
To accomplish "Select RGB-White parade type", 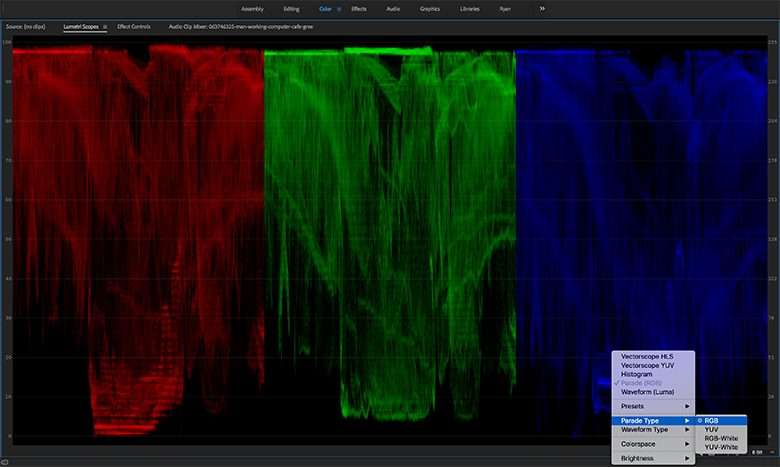I will point(721,439).
